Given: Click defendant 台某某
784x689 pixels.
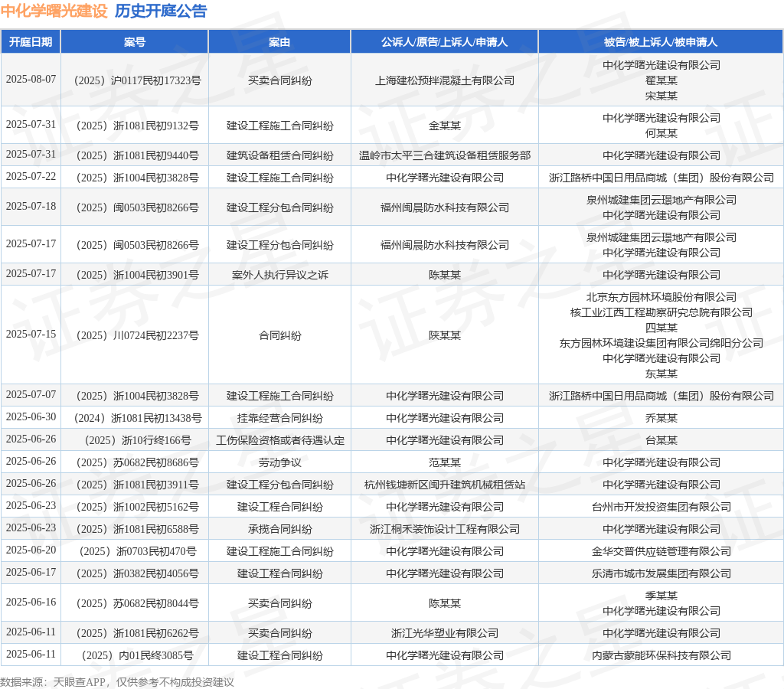Looking at the screenshot, I should coord(661,440).
